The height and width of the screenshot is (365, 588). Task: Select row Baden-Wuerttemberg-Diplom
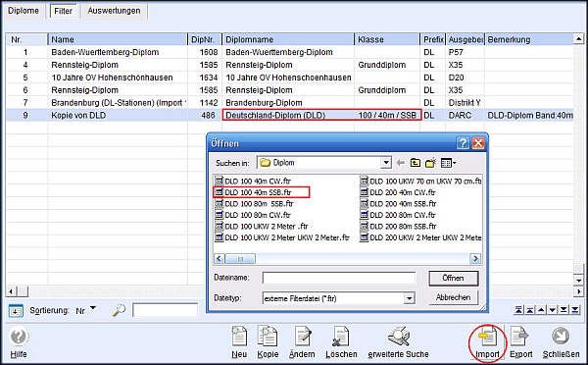pyautogui.click(x=289, y=52)
